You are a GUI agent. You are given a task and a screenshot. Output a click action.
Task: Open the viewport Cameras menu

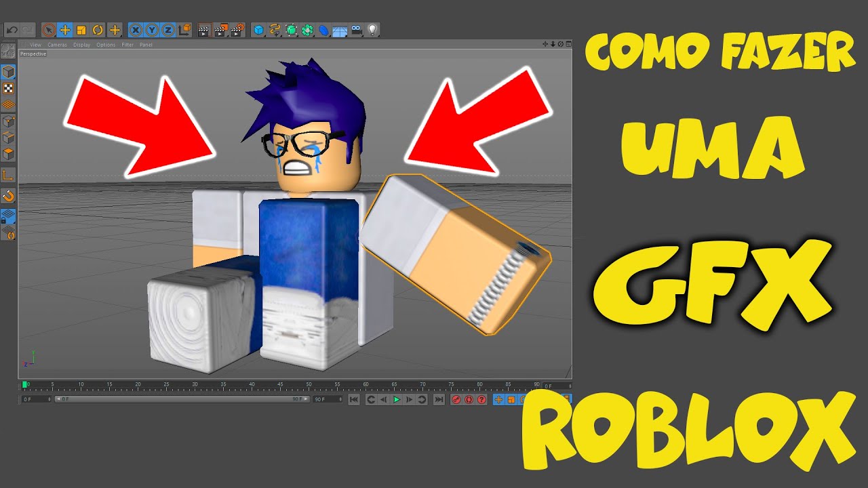[x=57, y=45]
